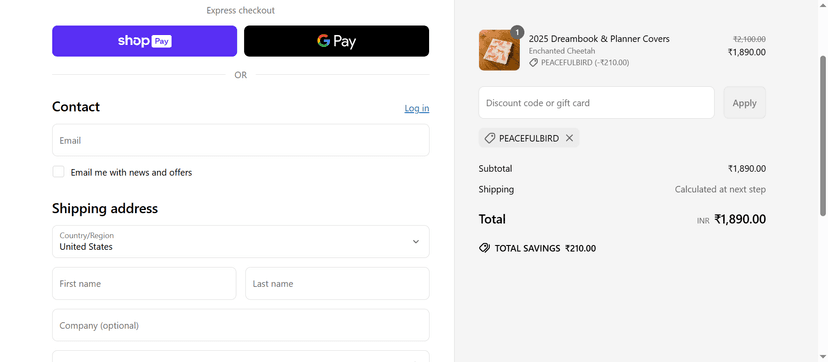
Task: Follow the Log in link
Action: 417,108
